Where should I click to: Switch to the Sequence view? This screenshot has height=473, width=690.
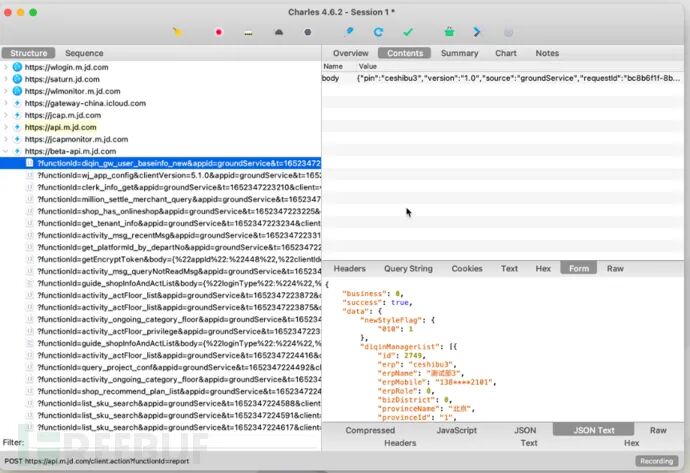(84, 53)
